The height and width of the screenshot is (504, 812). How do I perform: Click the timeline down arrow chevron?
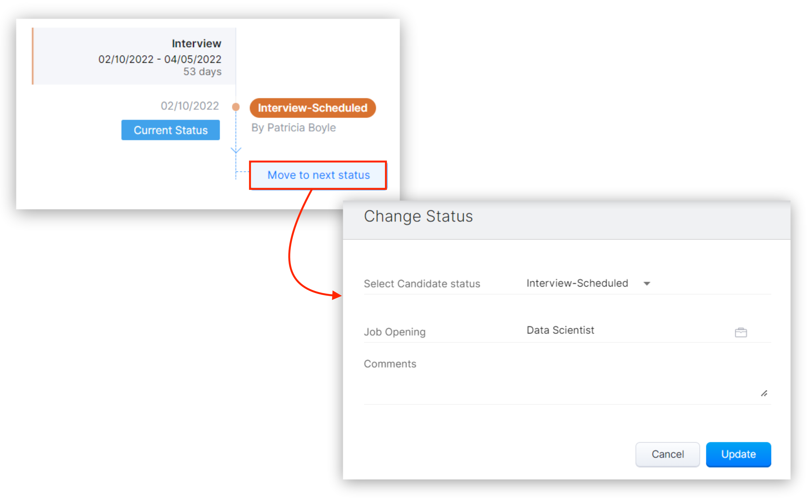click(x=236, y=150)
